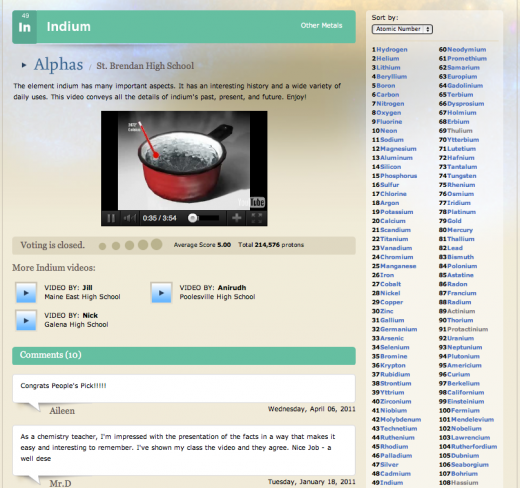Visit the Europium element page
The image size is (520, 488).
(462, 76)
